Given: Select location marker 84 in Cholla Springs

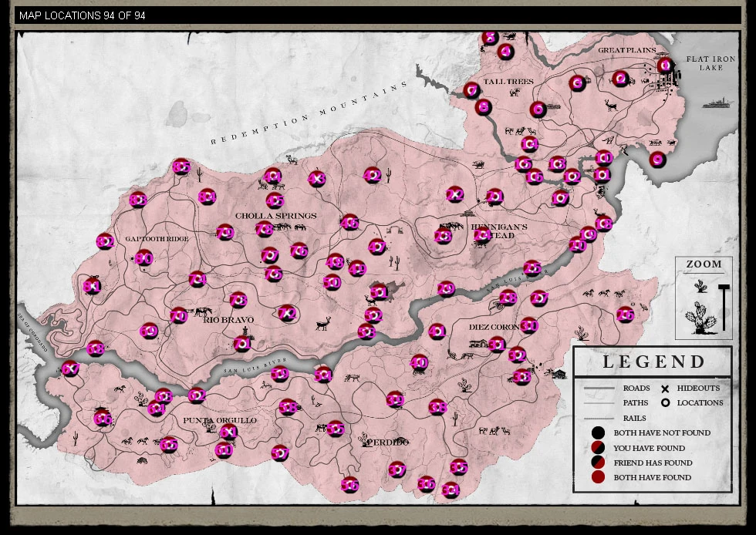Looking at the screenshot, I should [207, 197].
